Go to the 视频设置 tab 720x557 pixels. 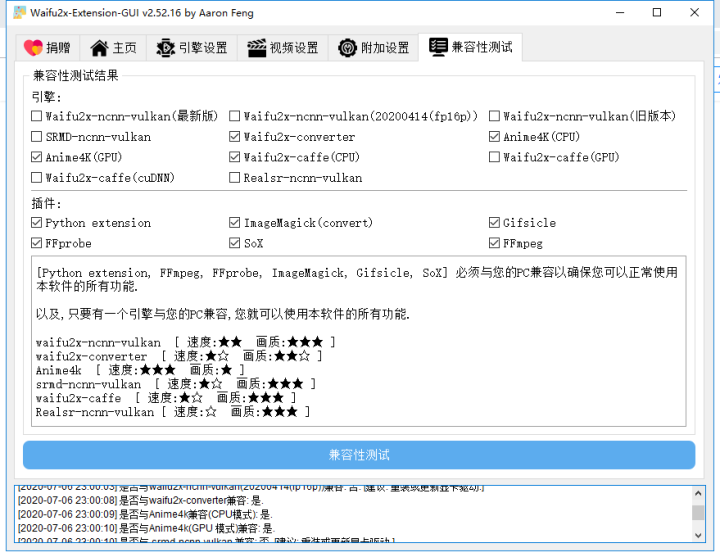pyautogui.click(x=283, y=48)
